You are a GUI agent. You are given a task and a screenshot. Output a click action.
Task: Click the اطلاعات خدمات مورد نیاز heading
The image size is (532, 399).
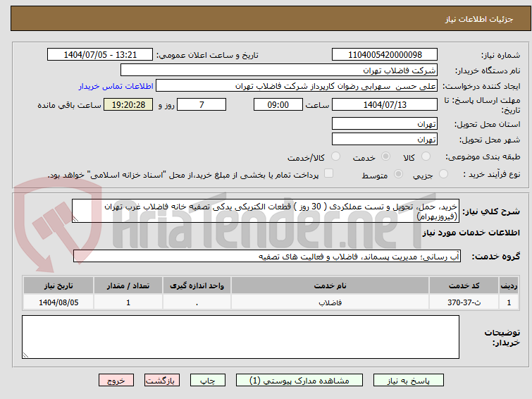pos(471,233)
